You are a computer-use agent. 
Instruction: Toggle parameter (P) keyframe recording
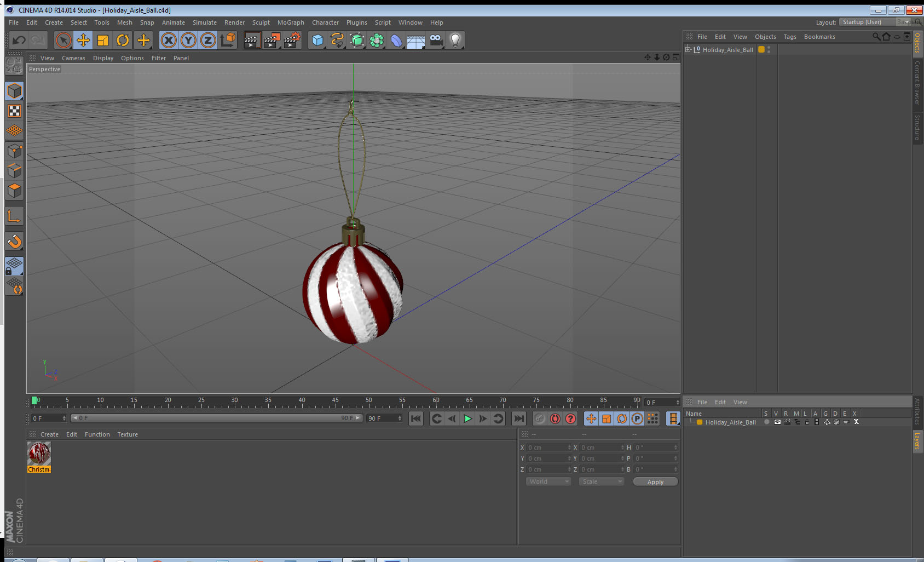tap(637, 418)
